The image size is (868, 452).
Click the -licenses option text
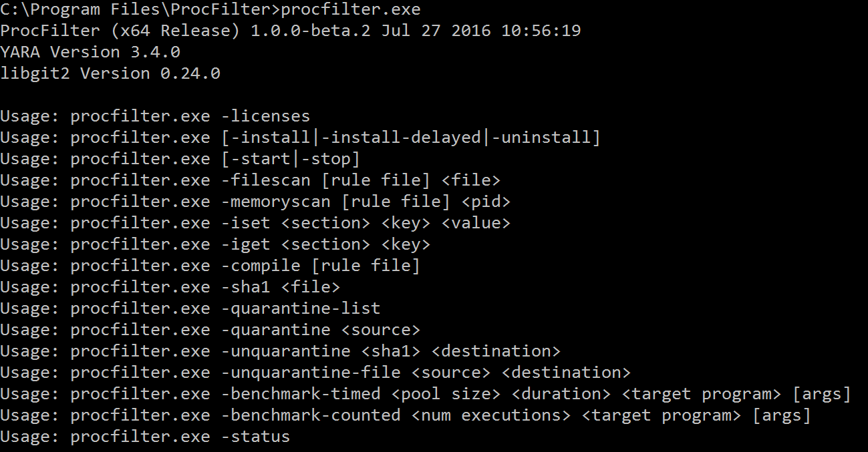pyautogui.click(x=265, y=116)
